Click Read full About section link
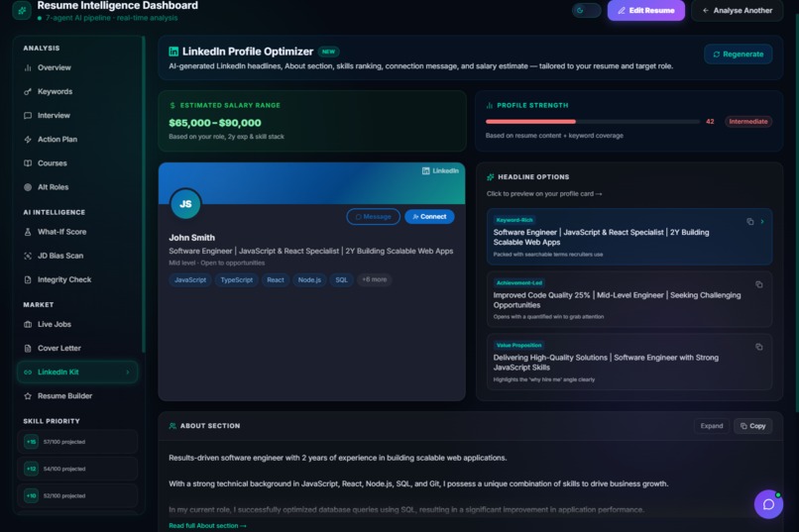799x532 pixels. coord(207,525)
